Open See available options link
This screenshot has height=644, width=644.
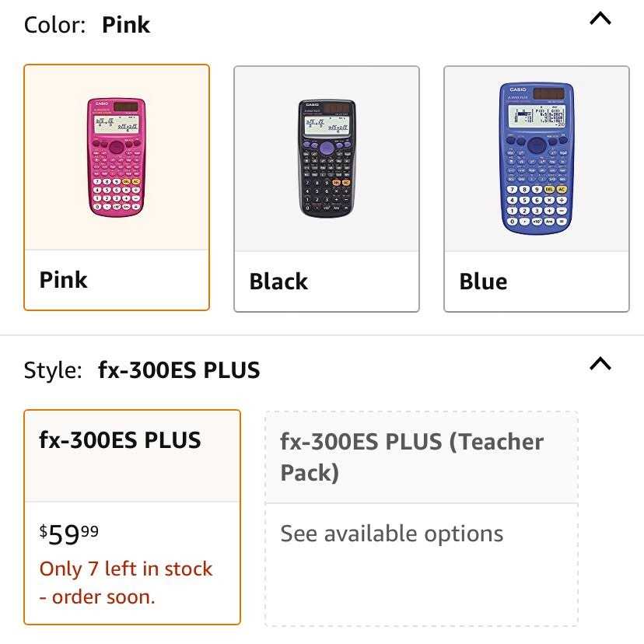point(392,534)
